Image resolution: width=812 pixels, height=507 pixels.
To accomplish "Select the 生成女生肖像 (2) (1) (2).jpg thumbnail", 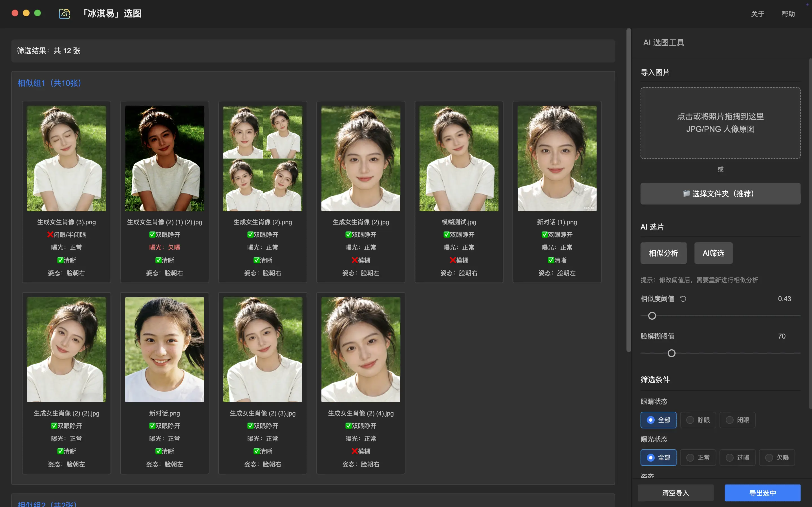I will [x=164, y=158].
